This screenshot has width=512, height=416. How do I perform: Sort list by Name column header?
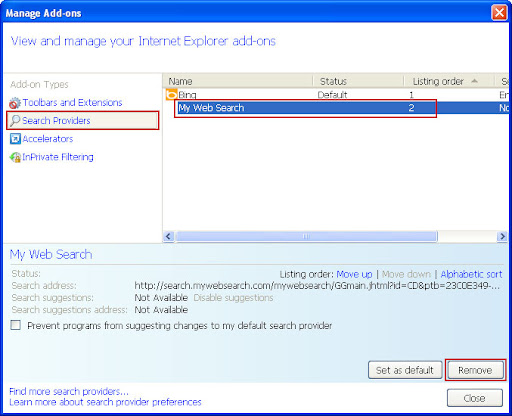click(x=237, y=81)
